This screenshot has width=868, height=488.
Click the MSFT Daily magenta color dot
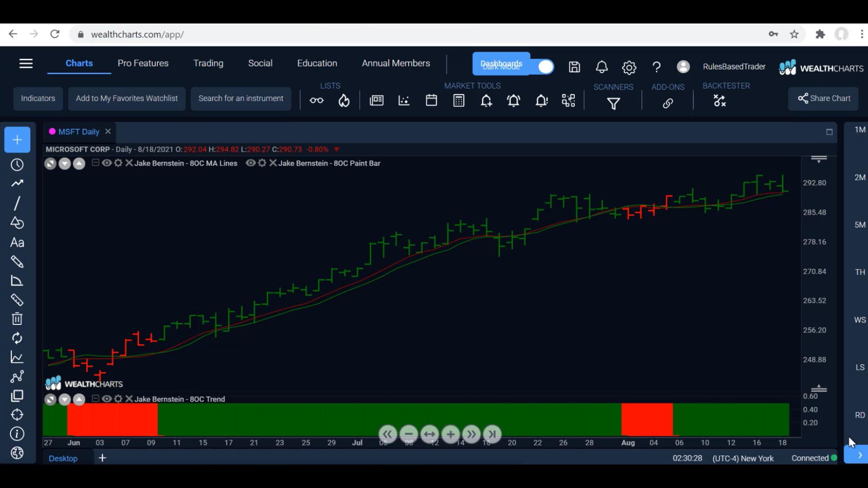52,131
